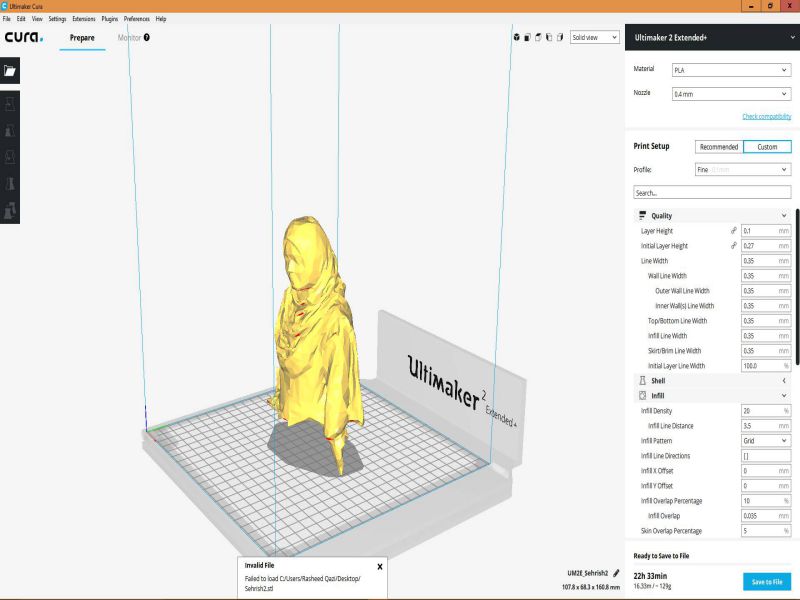This screenshot has height=600, width=800.
Task: Click the Infill Overlap Percentage field
Action: (x=766, y=501)
